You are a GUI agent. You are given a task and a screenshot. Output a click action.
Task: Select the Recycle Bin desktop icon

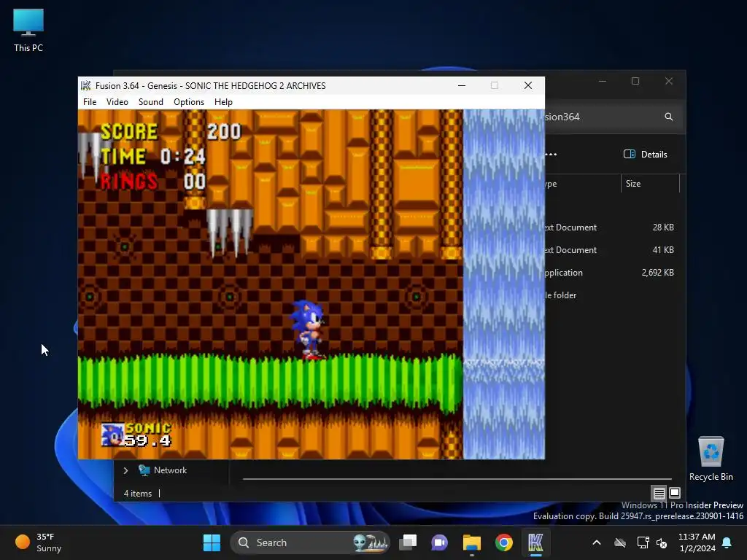click(x=711, y=459)
